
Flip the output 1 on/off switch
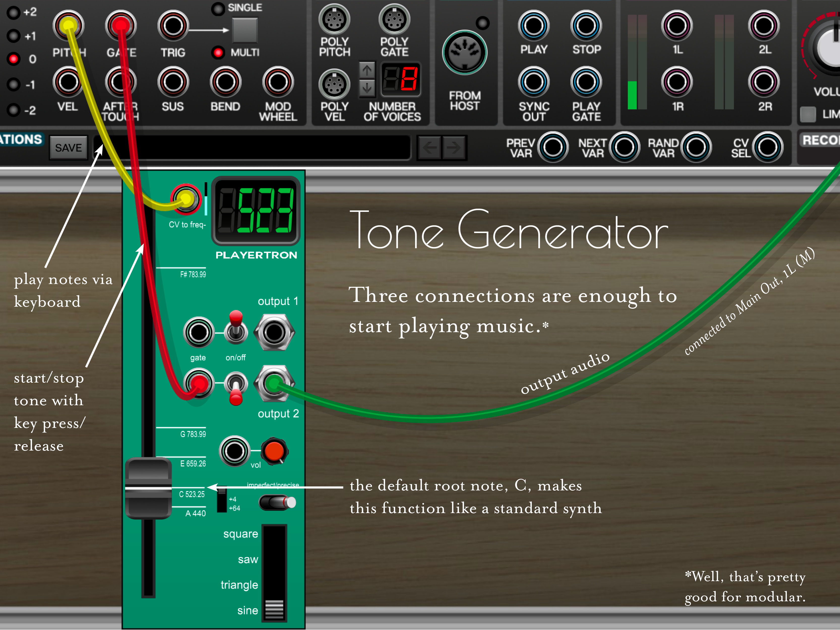pyautogui.click(x=235, y=329)
